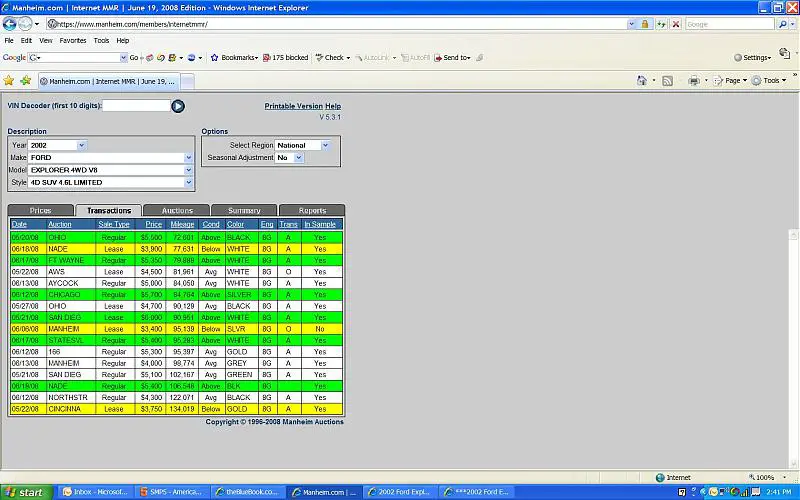Click the 122,071 mileage cell
This screenshot has width=800, height=500.
183,397
